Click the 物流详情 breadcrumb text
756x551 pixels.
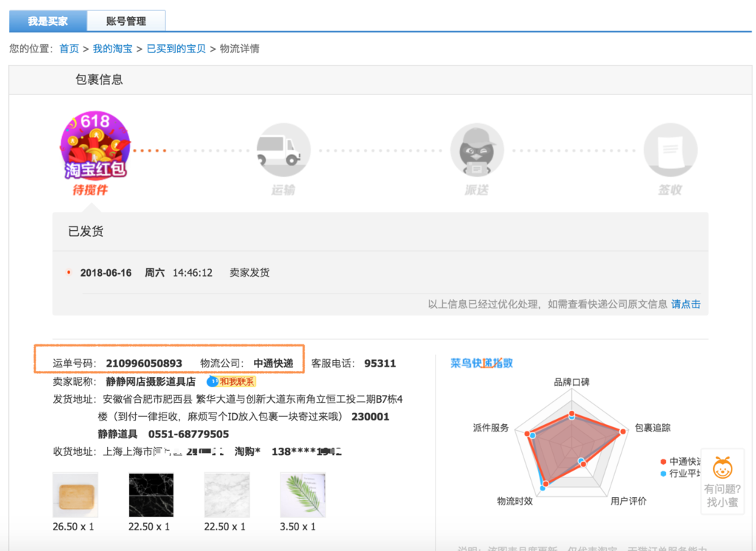click(240, 49)
